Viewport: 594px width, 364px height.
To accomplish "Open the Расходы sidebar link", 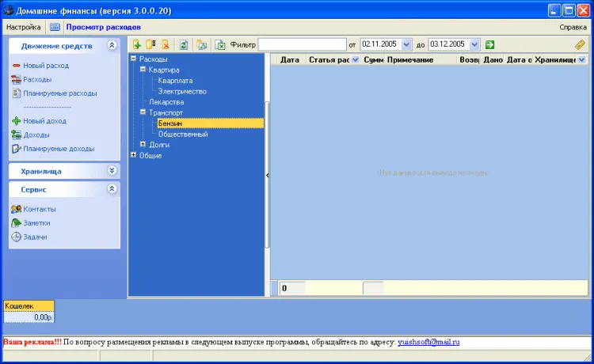I will pos(37,79).
